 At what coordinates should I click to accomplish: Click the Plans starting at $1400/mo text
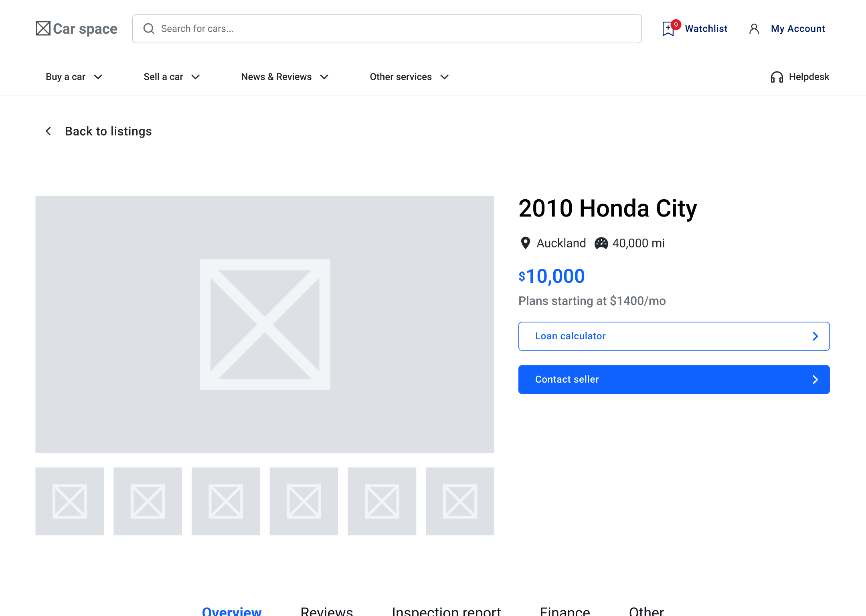pos(592,301)
